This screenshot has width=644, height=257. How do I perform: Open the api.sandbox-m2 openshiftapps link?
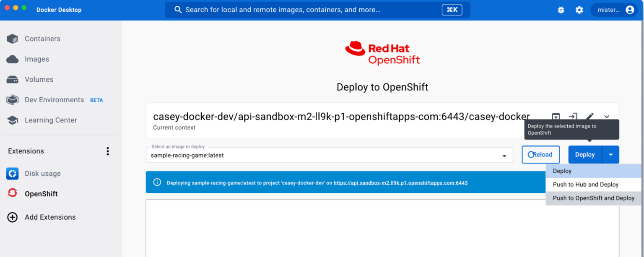(400, 182)
